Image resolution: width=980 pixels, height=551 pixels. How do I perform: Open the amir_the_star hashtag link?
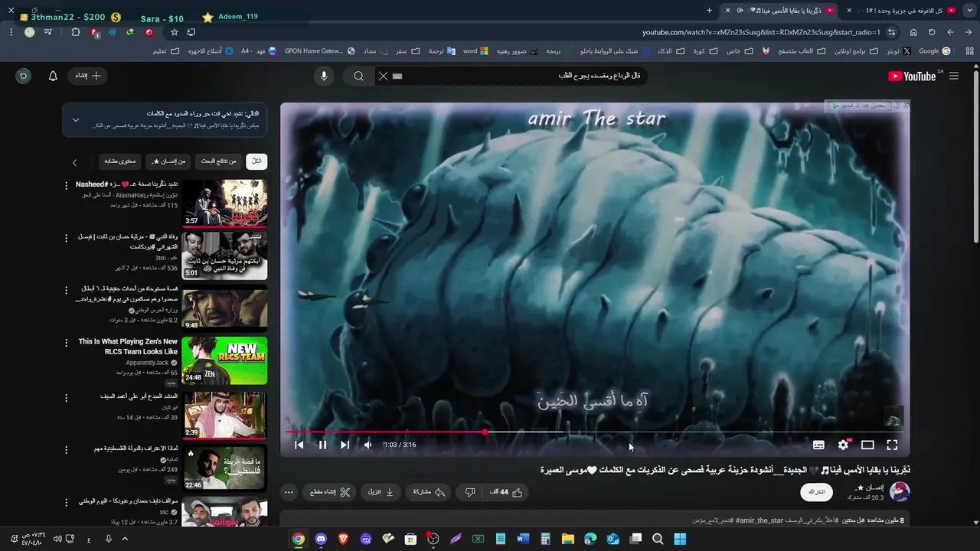click(x=759, y=520)
